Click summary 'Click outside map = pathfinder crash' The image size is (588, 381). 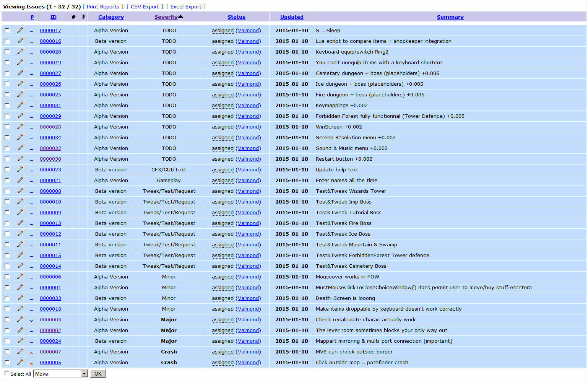[x=362, y=362]
